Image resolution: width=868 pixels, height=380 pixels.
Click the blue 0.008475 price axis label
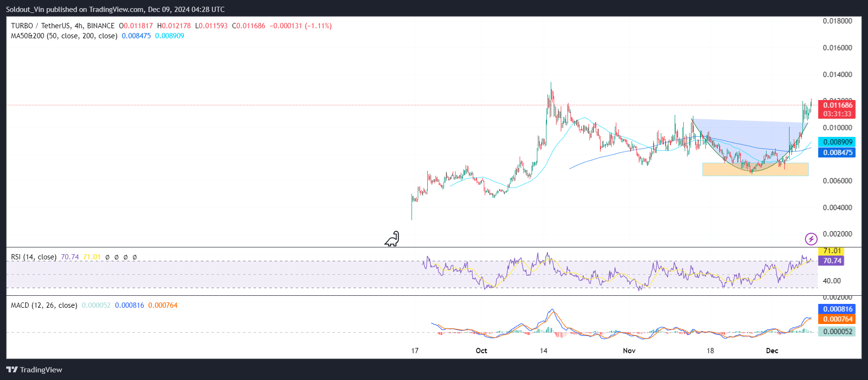click(837, 153)
